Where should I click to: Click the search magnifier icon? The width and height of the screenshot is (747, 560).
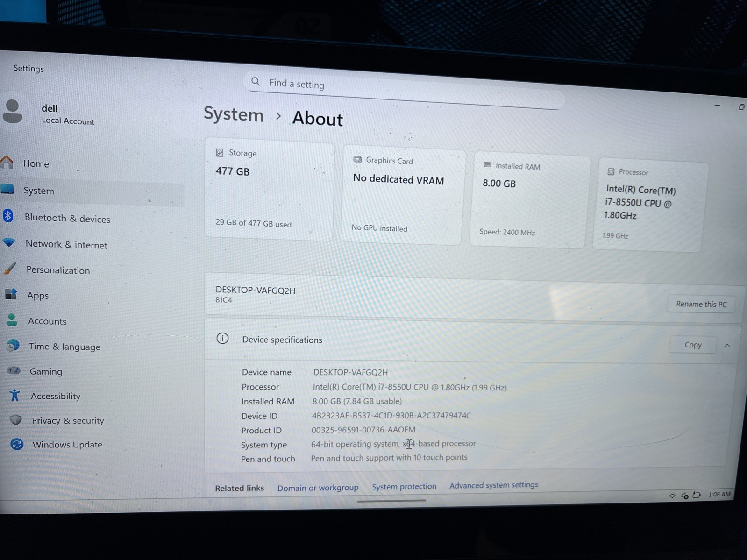coord(256,82)
